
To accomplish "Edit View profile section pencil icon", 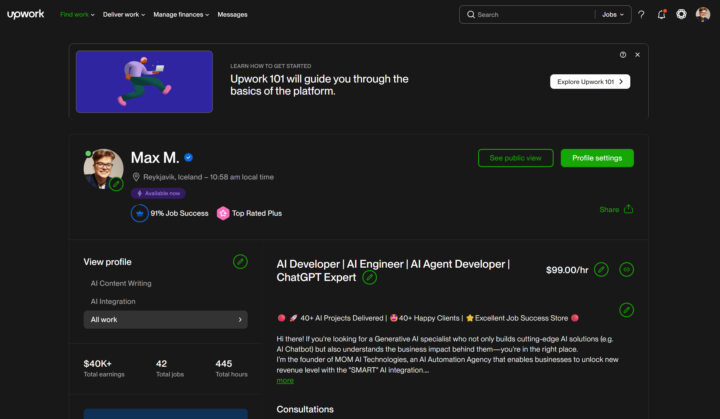I will coord(240,261).
